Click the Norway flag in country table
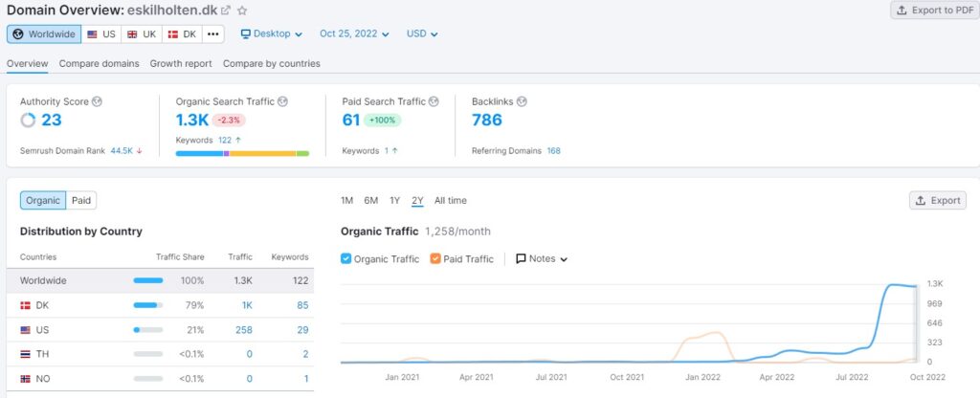The width and height of the screenshot is (980, 398). coord(26,379)
